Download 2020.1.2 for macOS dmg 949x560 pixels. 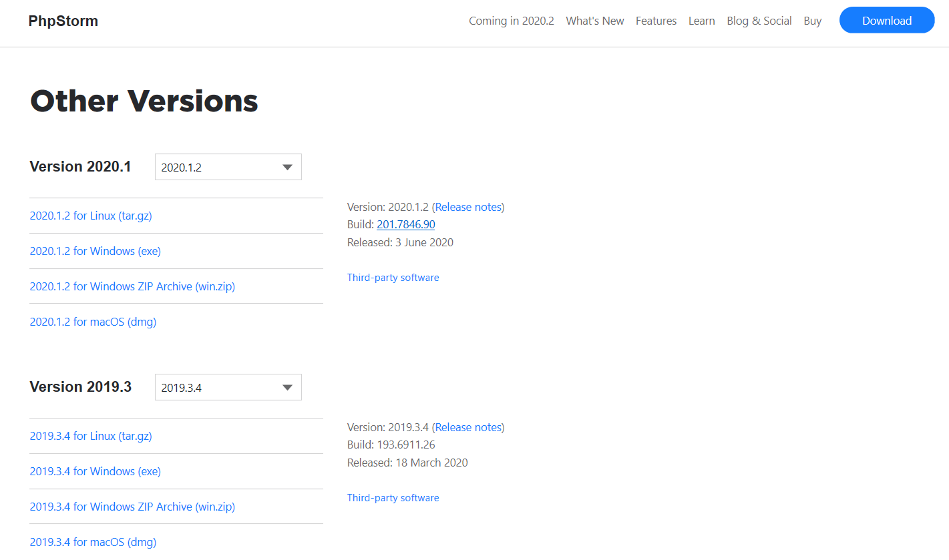pyautogui.click(x=93, y=322)
